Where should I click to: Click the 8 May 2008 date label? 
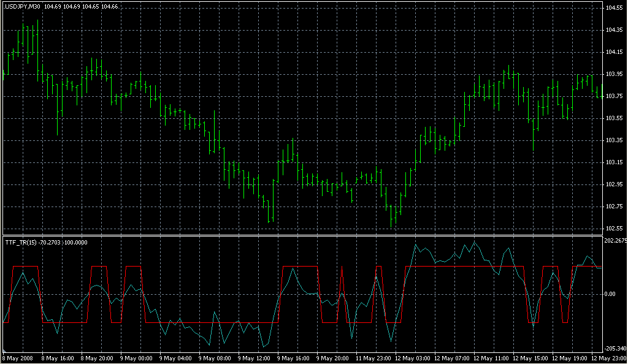(x=18, y=358)
